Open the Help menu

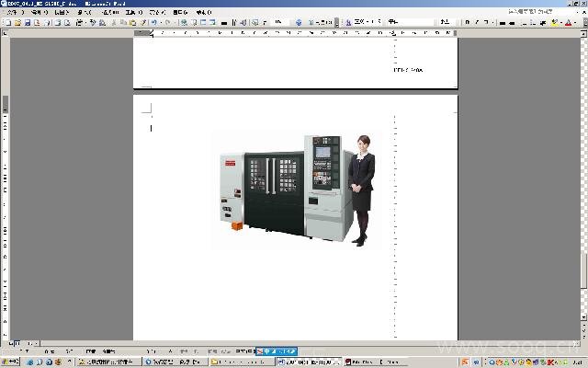(x=204, y=12)
